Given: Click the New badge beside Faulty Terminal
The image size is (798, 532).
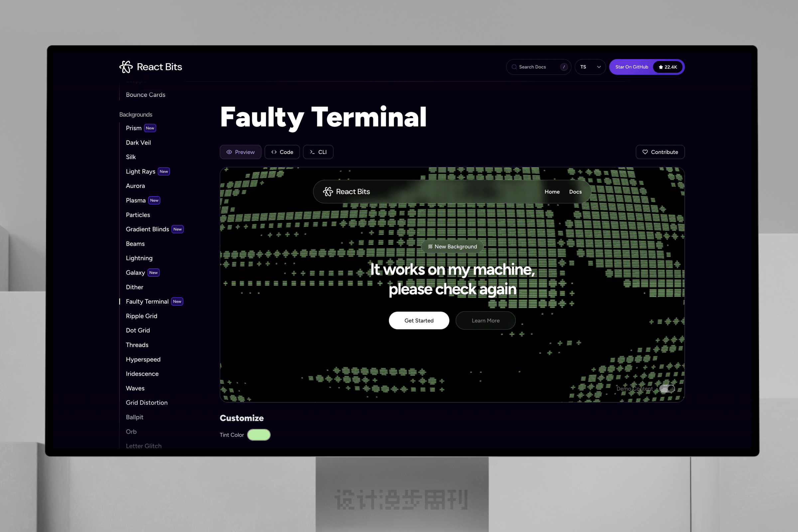Looking at the screenshot, I should [x=177, y=302].
